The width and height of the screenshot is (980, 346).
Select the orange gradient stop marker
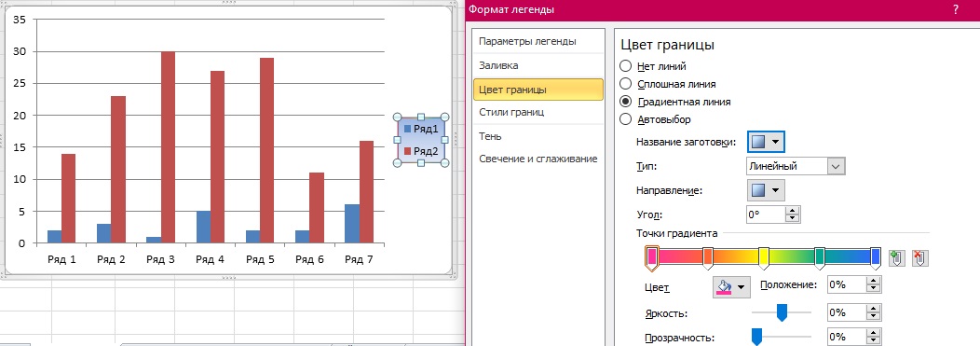pyautogui.click(x=707, y=257)
